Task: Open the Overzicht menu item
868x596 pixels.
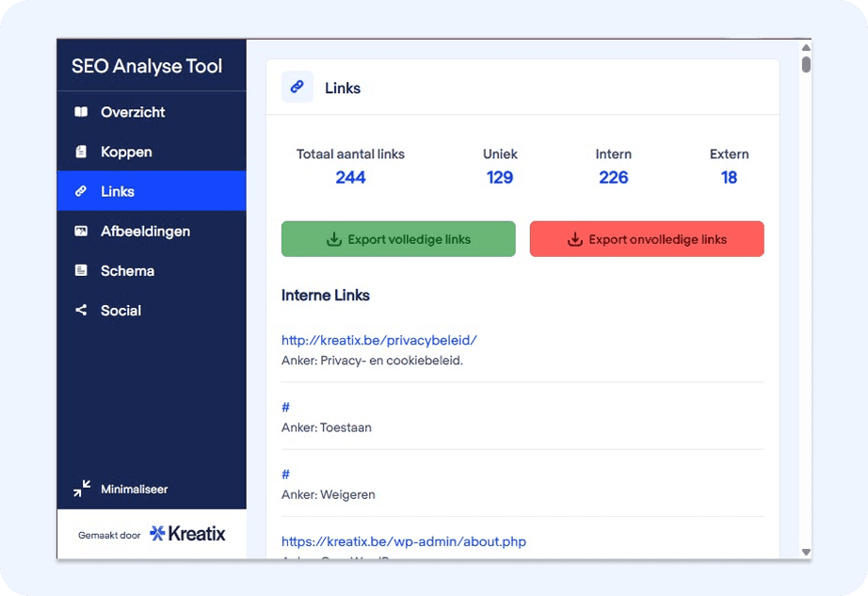Action: click(x=152, y=112)
